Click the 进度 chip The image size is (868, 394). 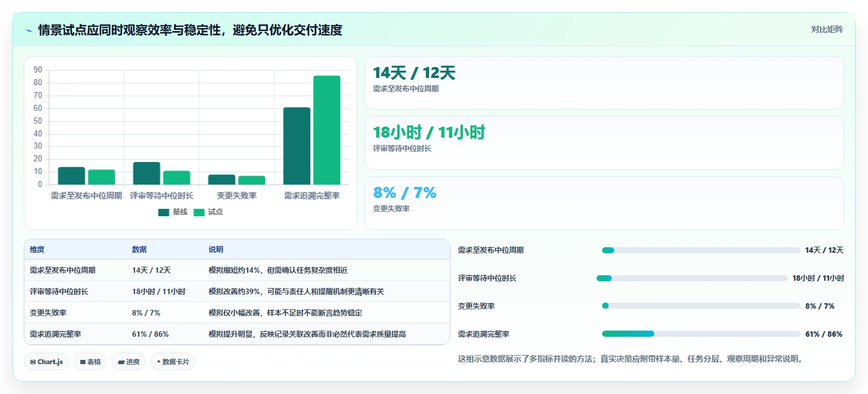[128, 362]
